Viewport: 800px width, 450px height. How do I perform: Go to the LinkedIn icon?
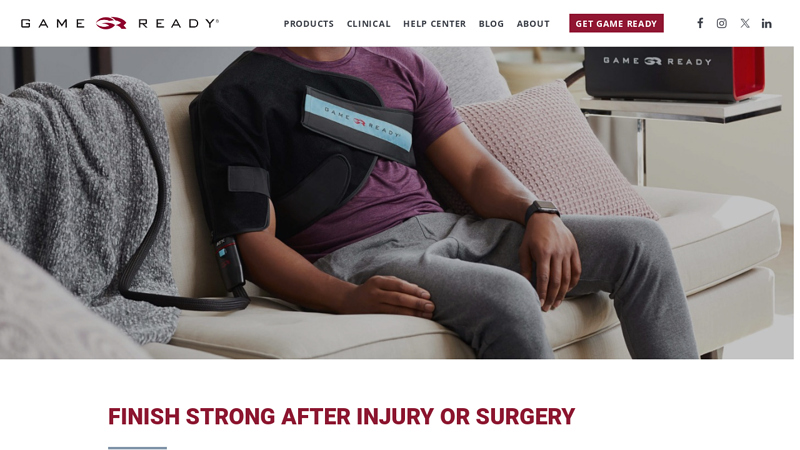pyautogui.click(x=766, y=23)
